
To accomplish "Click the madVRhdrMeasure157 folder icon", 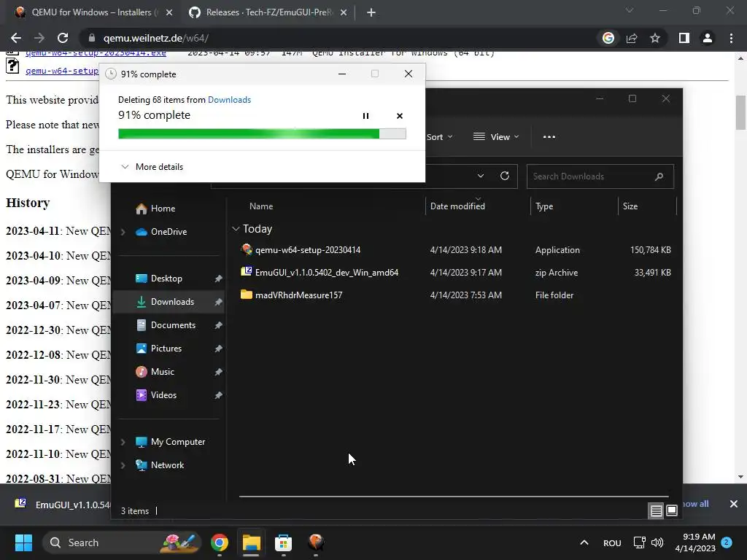I will click(x=247, y=295).
